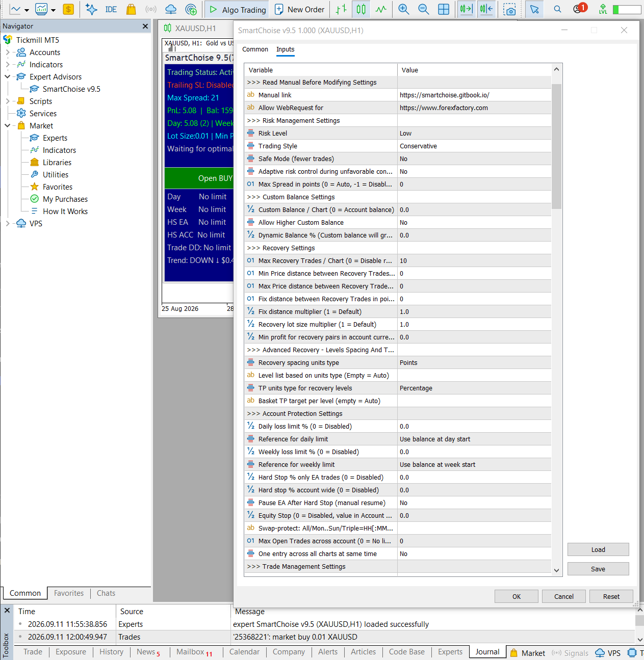Switch to line chart mode icon
This screenshot has height=660, width=644.
click(x=381, y=9)
